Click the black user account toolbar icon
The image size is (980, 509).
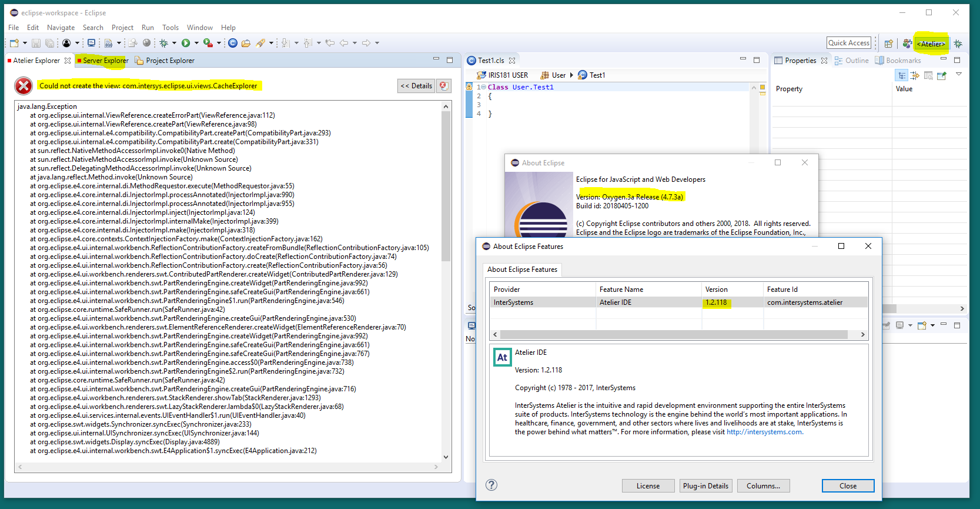click(x=66, y=43)
